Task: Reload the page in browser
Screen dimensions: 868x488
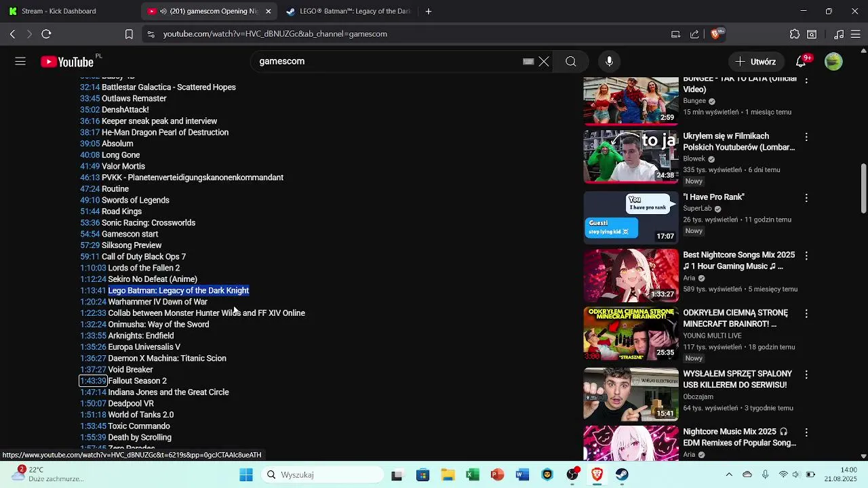Action: pyautogui.click(x=46, y=34)
